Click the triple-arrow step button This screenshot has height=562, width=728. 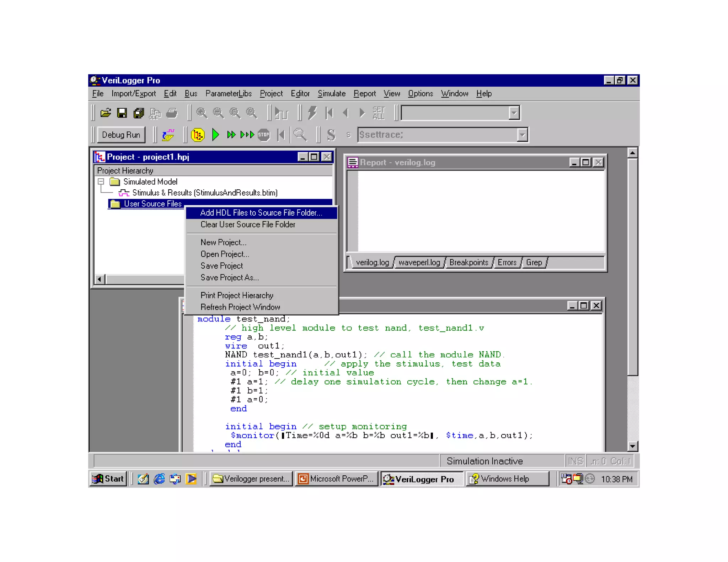(x=247, y=135)
